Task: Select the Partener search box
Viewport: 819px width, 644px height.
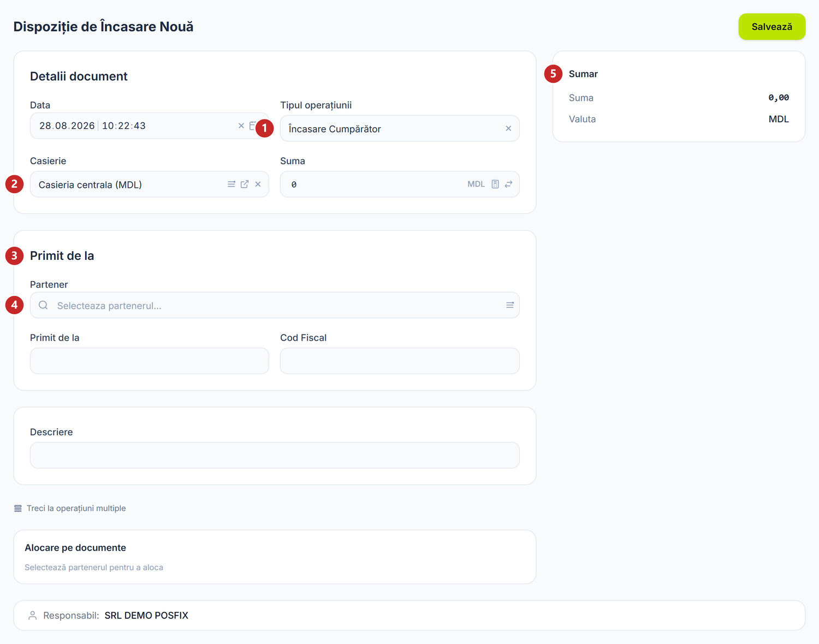Action: tap(275, 305)
